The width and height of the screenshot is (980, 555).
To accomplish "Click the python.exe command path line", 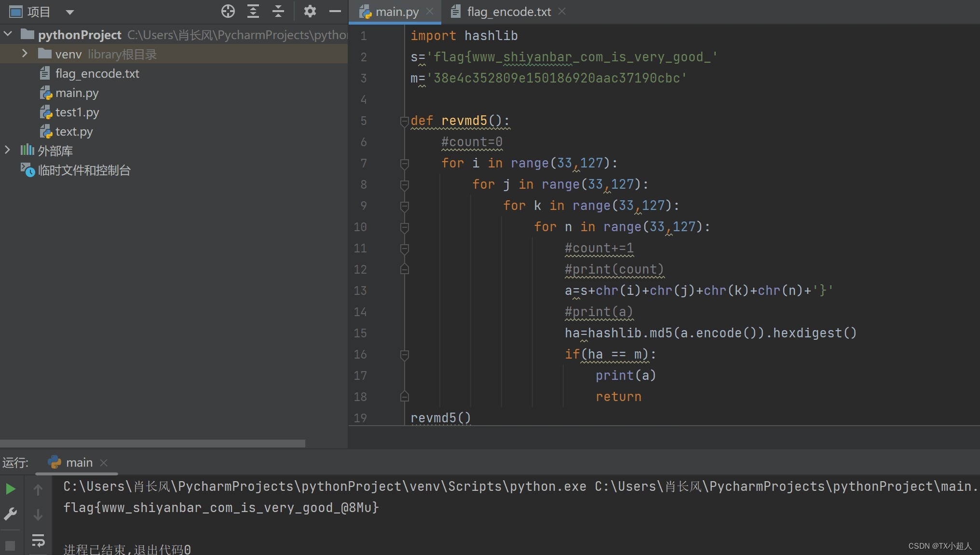I will (520, 486).
